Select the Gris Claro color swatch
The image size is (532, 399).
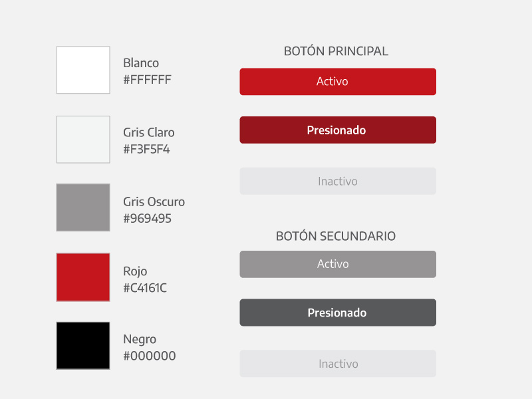click(x=83, y=140)
